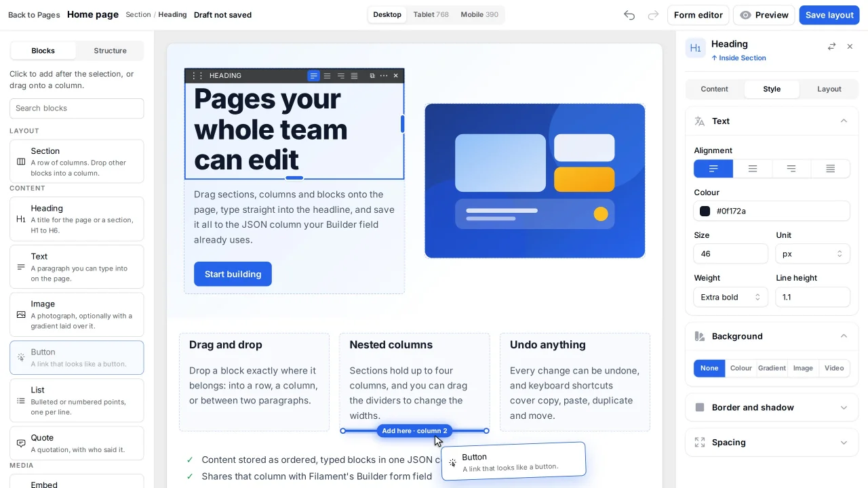Click the Line height field showing 1.1
868x488 pixels.
812,297
